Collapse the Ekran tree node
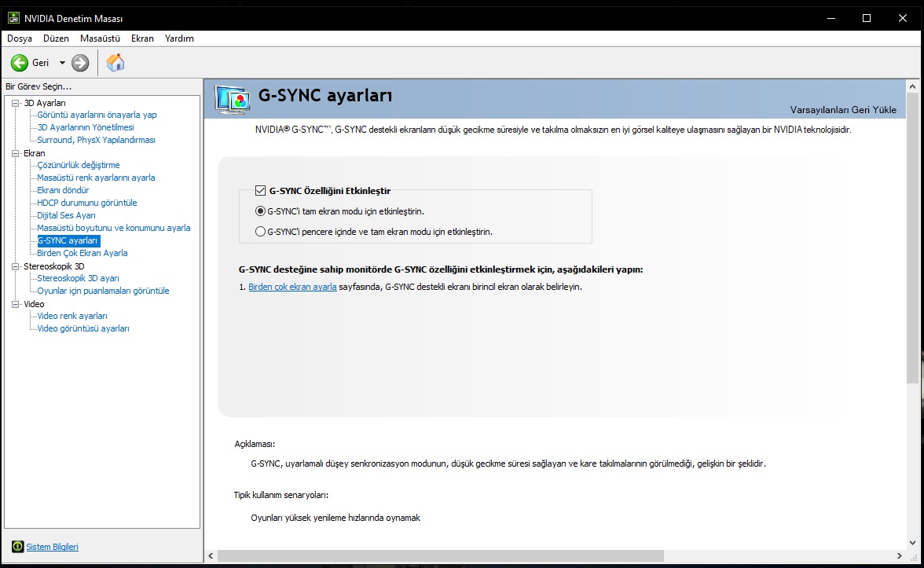 point(16,153)
